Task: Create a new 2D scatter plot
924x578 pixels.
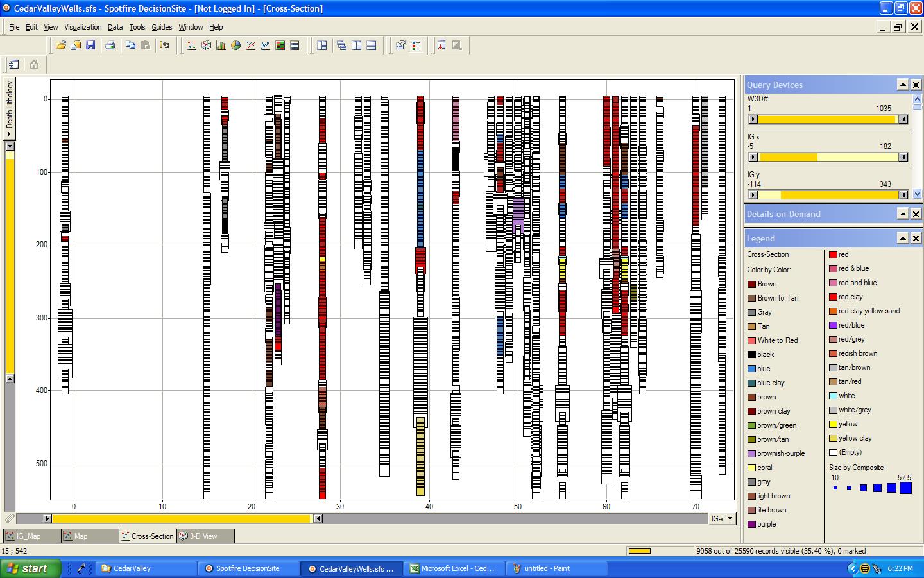Action: [x=191, y=46]
